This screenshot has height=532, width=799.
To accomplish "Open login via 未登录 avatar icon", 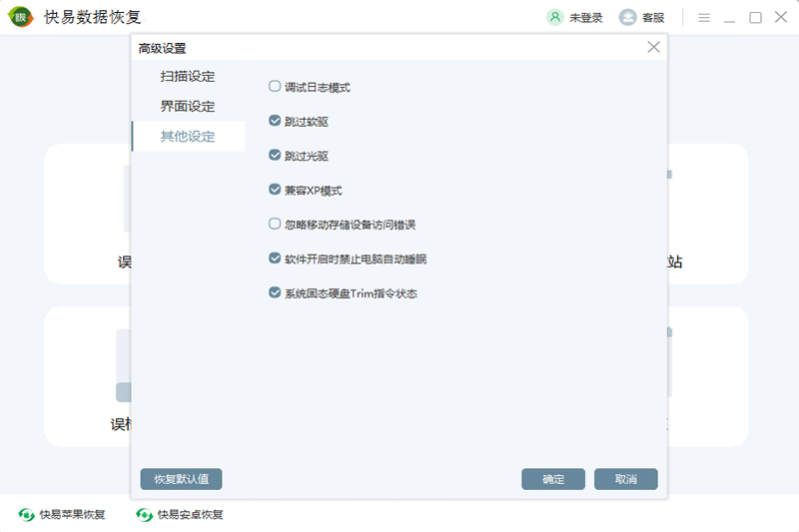I will (x=555, y=17).
